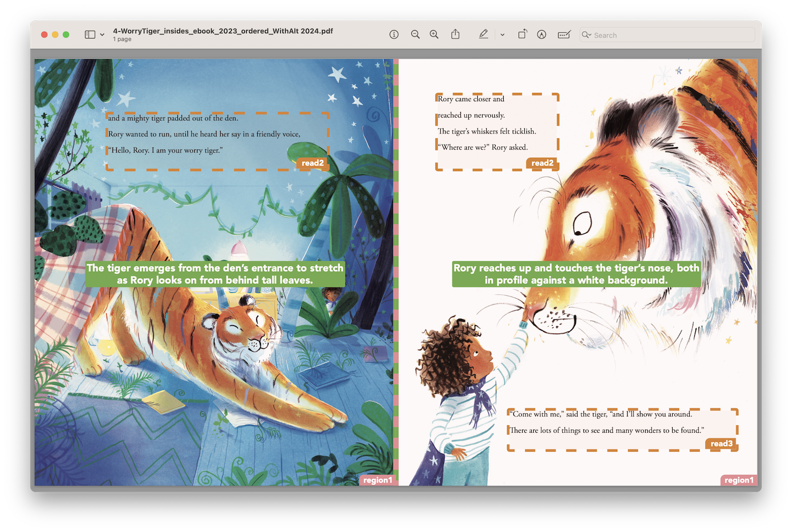Select the highlight pen tool

(483, 34)
